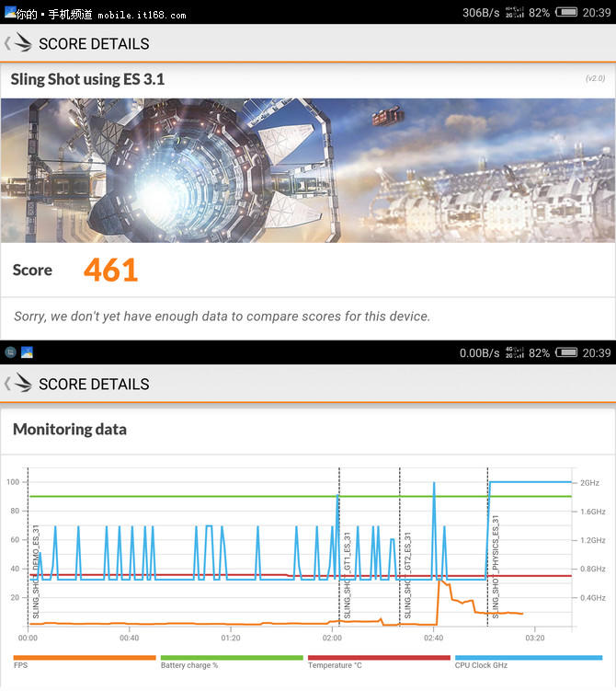Click top SCORE DETAILS title text
This screenshot has height=691, width=616.
pyautogui.click(x=94, y=44)
